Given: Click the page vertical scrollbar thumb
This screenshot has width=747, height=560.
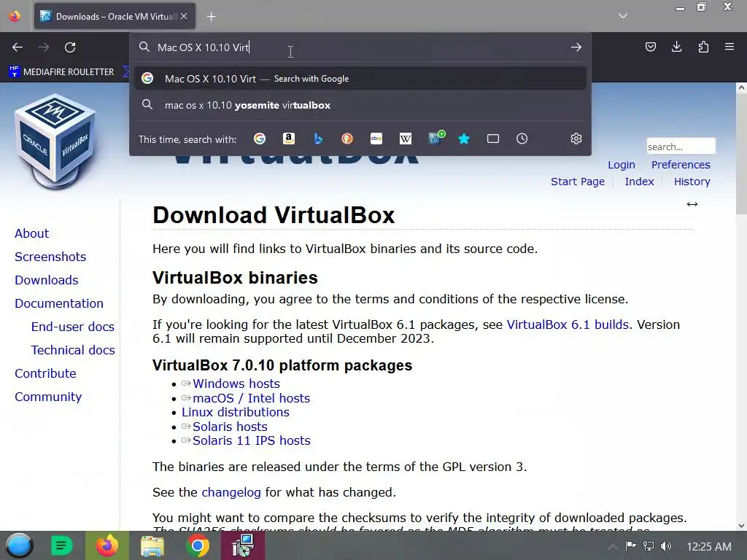Looking at the screenshot, I should pyautogui.click(x=741, y=153).
